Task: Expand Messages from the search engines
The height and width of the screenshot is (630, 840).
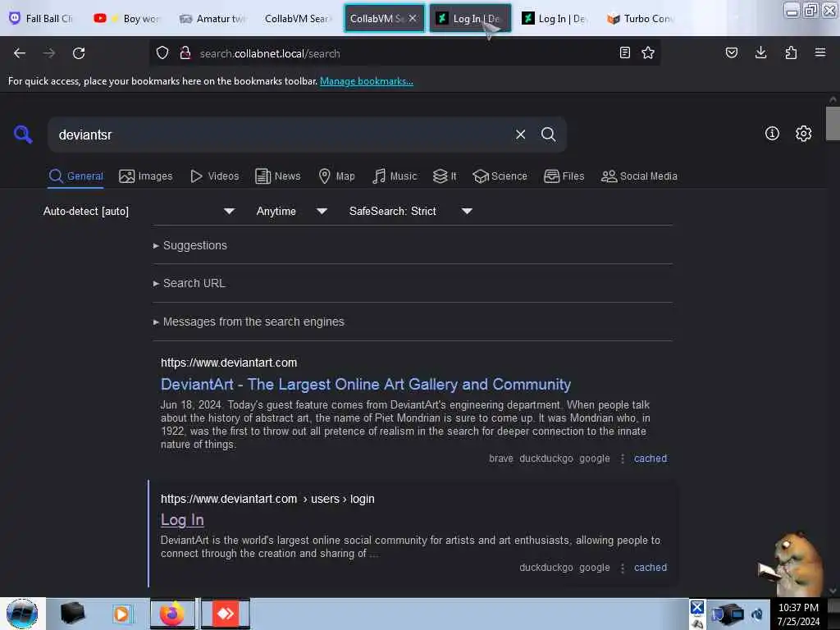Action: tap(249, 322)
